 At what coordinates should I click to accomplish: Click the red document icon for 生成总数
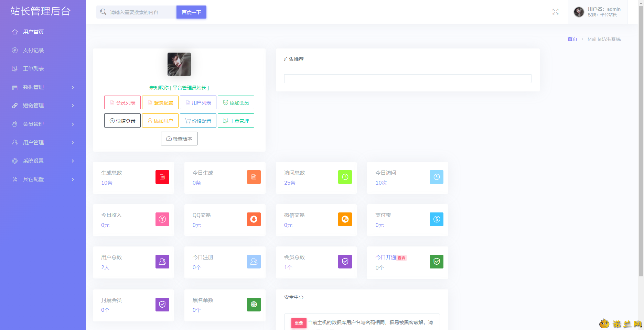(162, 177)
